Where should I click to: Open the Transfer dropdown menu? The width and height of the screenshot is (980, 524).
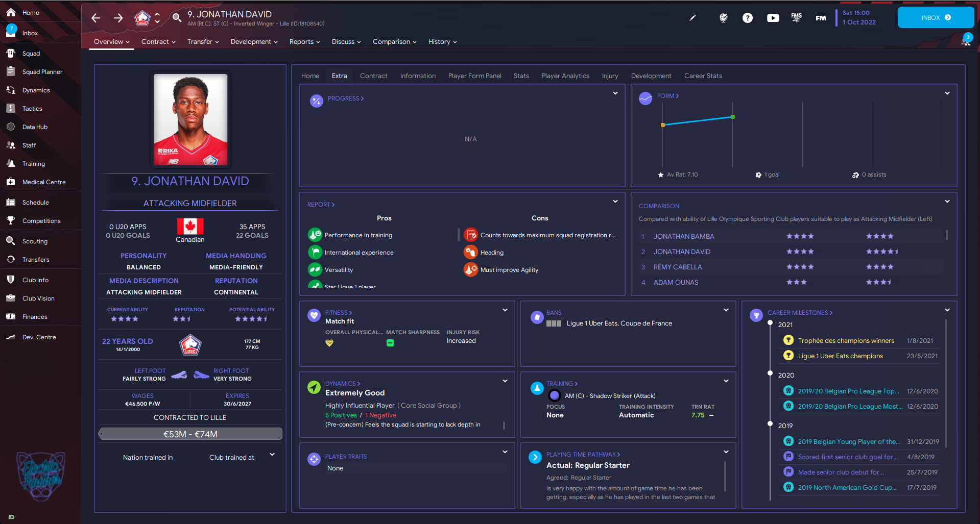203,42
